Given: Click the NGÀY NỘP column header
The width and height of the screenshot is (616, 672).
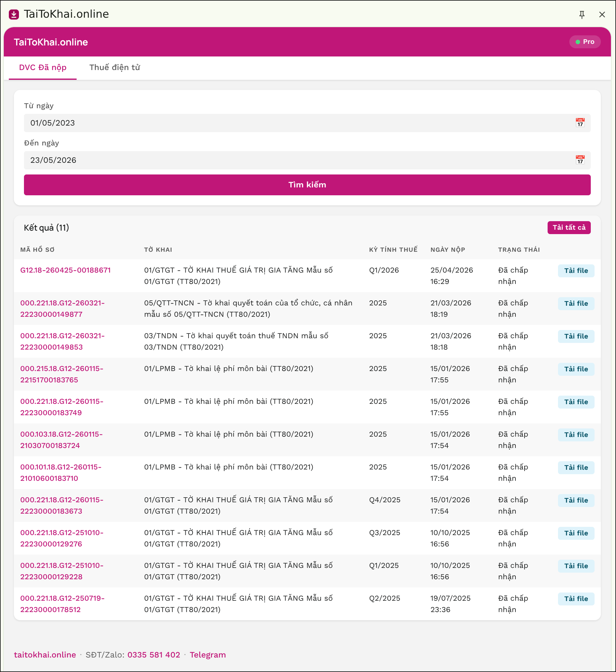Looking at the screenshot, I should click(447, 249).
